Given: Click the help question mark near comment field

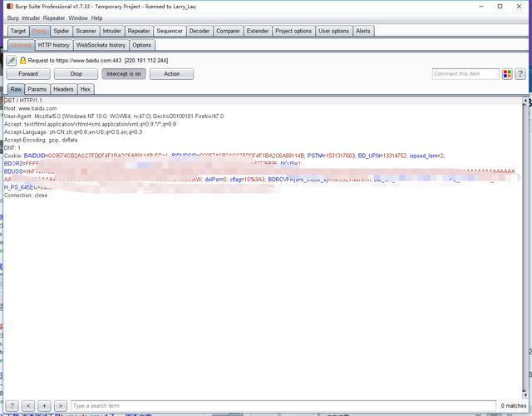Looking at the screenshot, I should point(520,74).
